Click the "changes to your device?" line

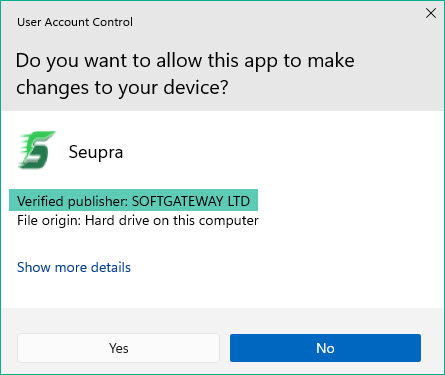(x=122, y=88)
